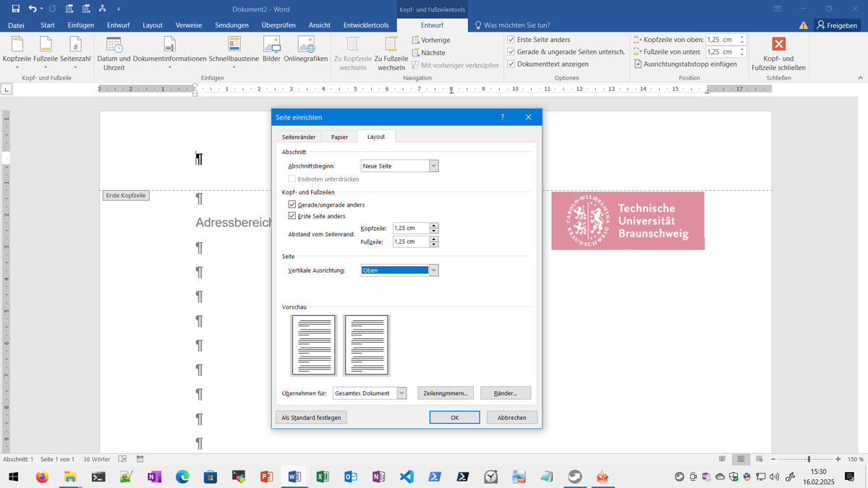
Task: Click the help question mark in dialog
Action: (503, 117)
